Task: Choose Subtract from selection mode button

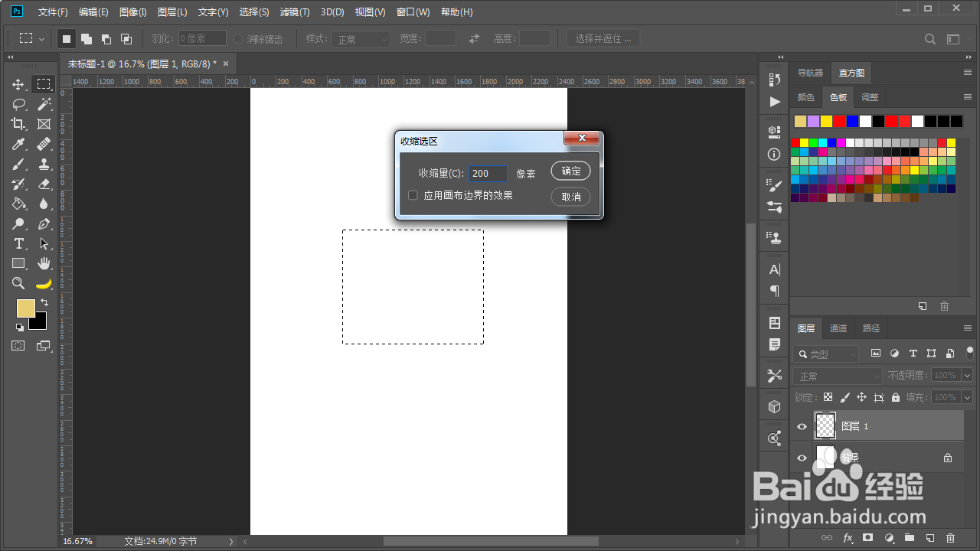Action: click(106, 38)
